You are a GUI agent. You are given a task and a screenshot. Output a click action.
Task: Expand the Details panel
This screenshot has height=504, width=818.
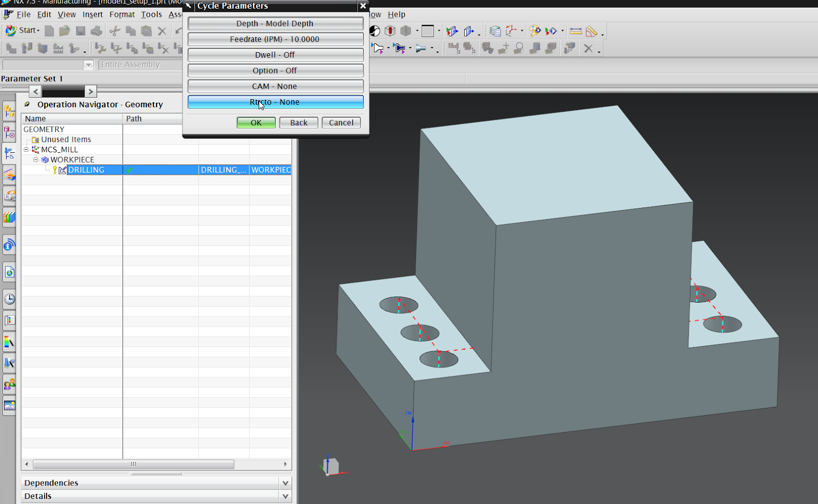point(285,496)
